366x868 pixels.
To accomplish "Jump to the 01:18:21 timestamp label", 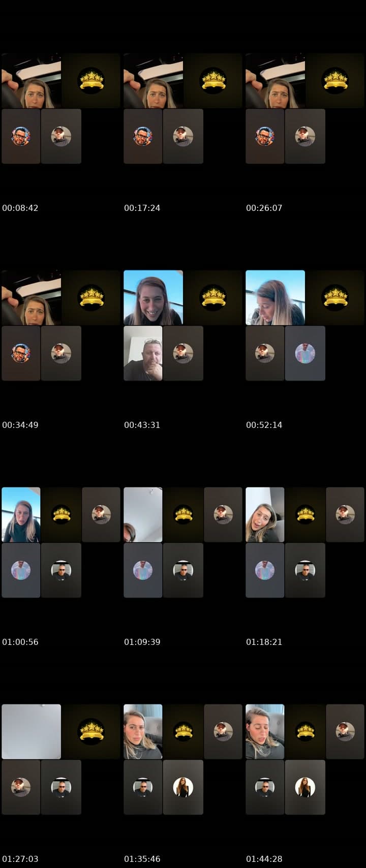I will 264,642.
